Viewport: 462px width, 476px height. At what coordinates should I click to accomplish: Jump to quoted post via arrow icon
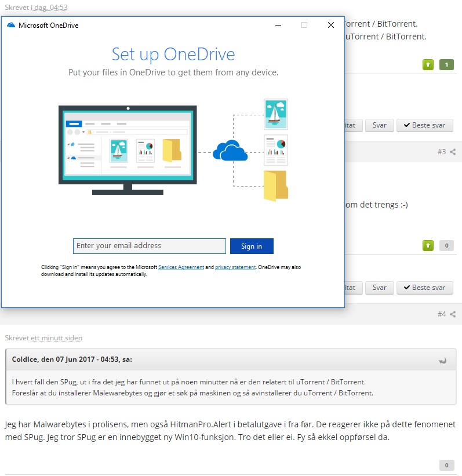[x=442, y=361]
